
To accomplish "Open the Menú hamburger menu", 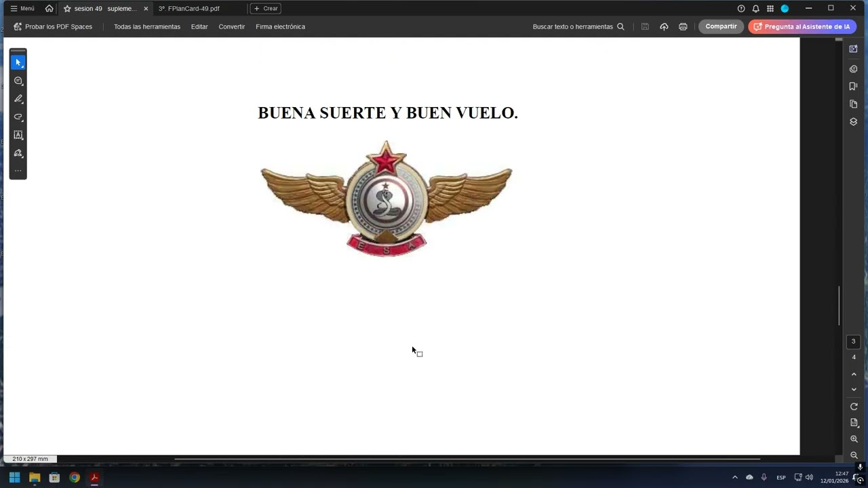I will pos(22,8).
